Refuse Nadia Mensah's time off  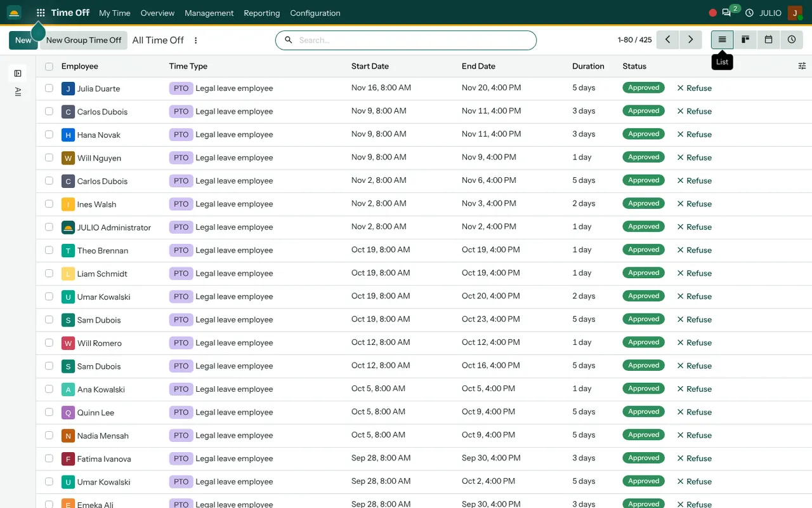click(x=694, y=436)
